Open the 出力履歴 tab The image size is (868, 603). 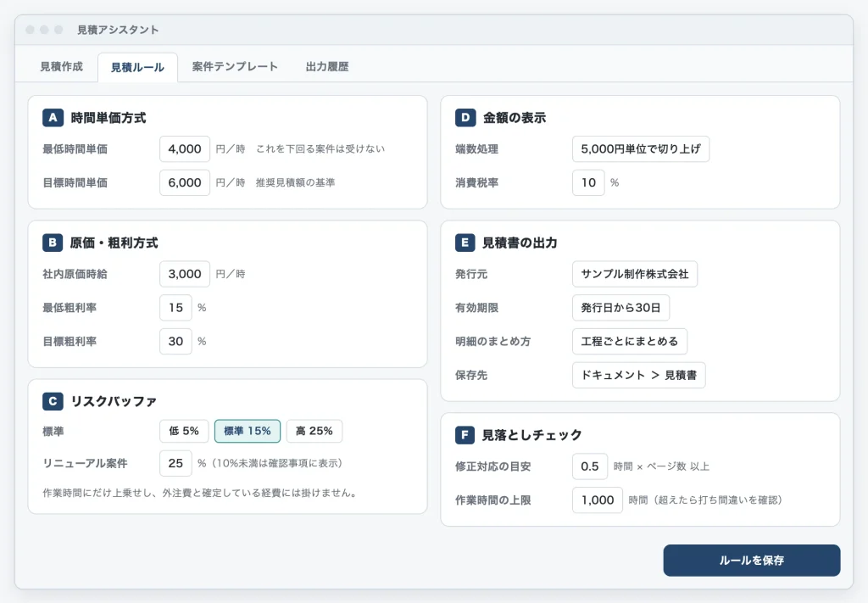click(327, 67)
